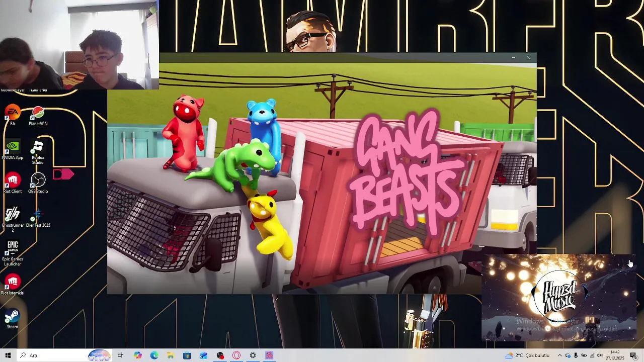Open the EA desktop shortcut
This screenshot has height=362, width=644.
point(13,115)
